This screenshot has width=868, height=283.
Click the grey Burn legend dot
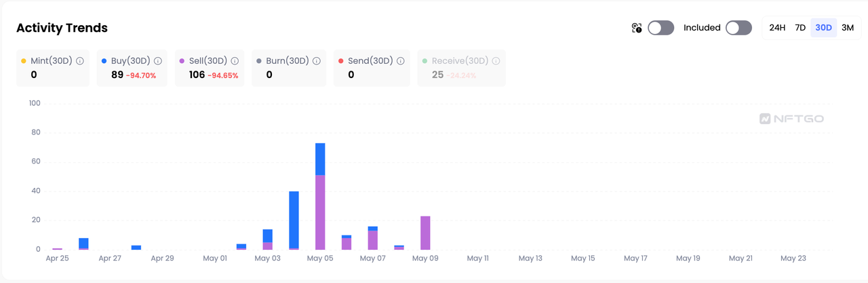[259, 61]
